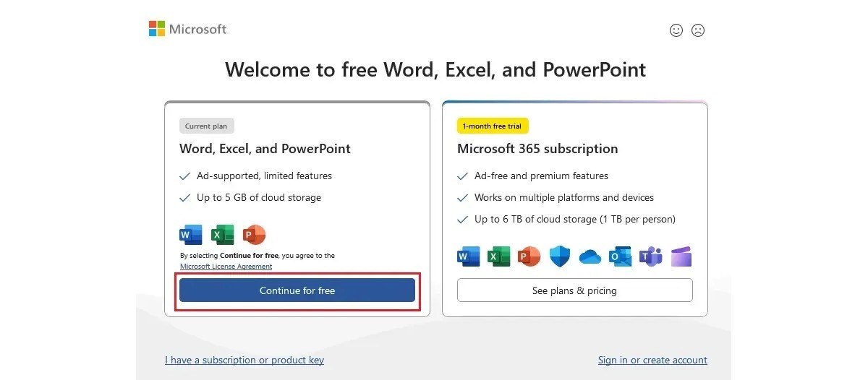The height and width of the screenshot is (380, 868).
Task: Select the Word icon under Microsoft 365 subscription
Action: tap(469, 256)
